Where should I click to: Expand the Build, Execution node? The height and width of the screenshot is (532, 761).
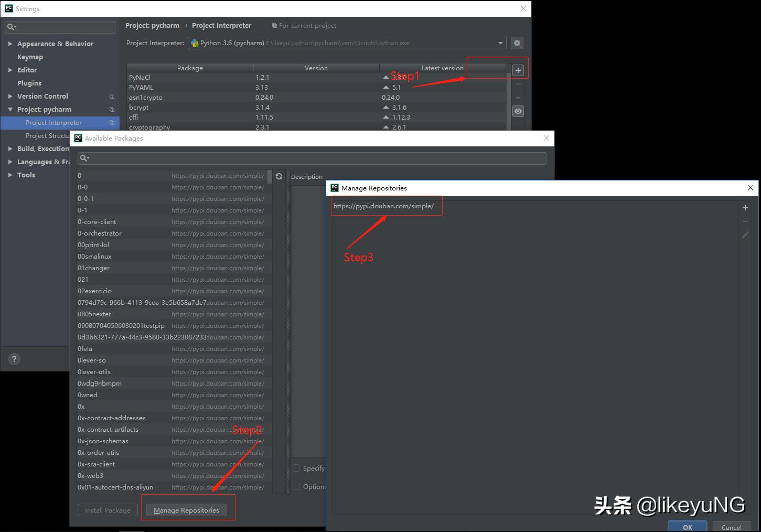10,148
